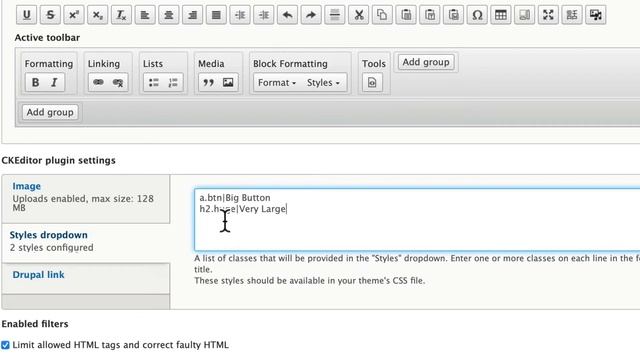Image resolution: width=640 pixels, height=360 pixels.
Task: Click the plain Paste clipboard icon
Action: [406, 15]
